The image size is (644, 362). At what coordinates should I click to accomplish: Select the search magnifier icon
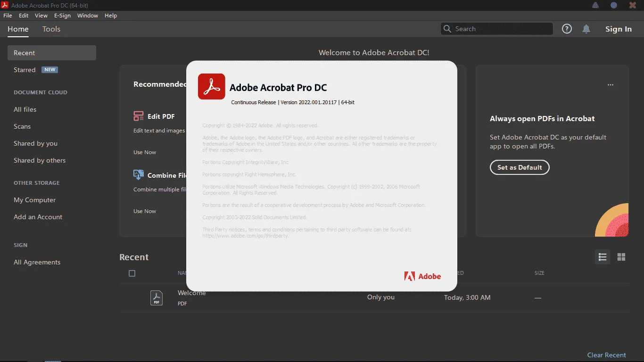pyautogui.click(x=447, y=29)
